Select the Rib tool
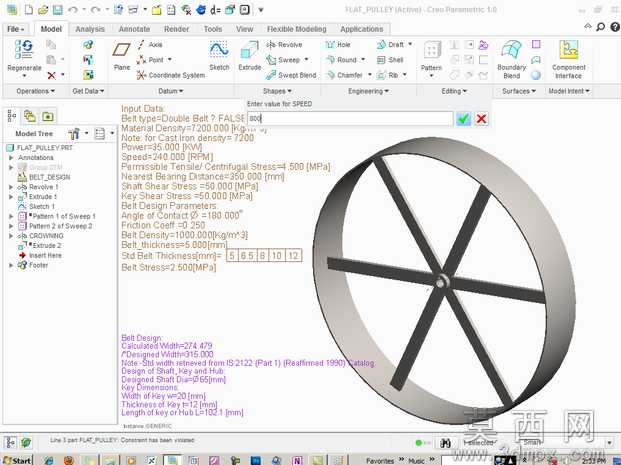Screen dimensions: 621x465 (x=388, y=75)
